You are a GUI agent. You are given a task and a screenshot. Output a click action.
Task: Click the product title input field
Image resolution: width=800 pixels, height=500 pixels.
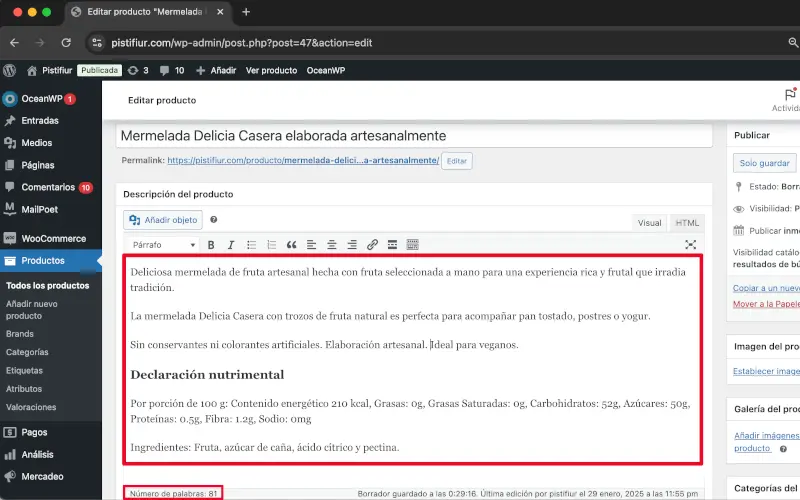(414, 136)
